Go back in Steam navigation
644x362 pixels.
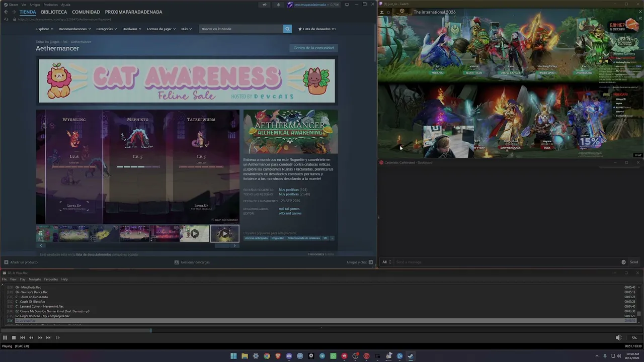tap(6, 12)
